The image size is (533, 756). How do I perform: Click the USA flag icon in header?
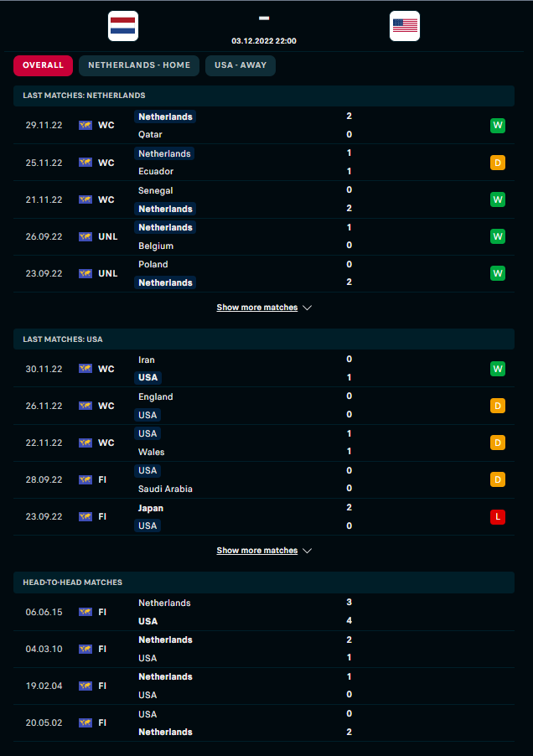point(405,26)
